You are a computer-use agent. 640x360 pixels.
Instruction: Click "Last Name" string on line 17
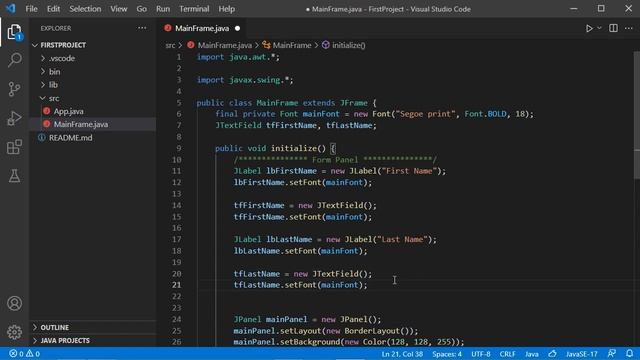pos(401,240)
